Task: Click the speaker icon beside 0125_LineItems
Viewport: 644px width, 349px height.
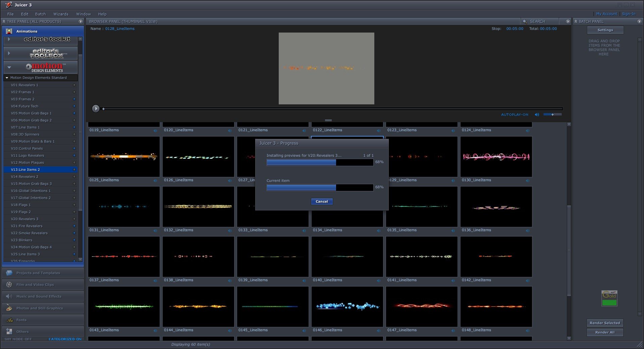Action: coord(155,181)
